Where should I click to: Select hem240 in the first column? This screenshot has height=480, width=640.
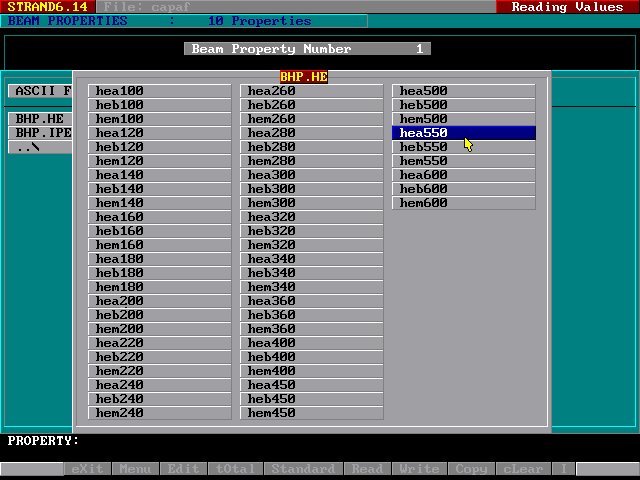[x=160, y=413]
